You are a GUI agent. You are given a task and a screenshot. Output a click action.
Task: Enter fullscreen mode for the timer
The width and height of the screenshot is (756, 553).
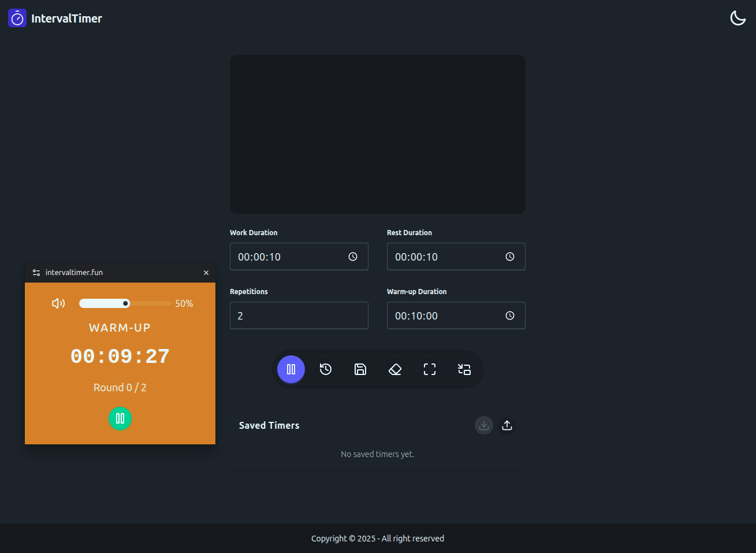[x=429, y=369]
